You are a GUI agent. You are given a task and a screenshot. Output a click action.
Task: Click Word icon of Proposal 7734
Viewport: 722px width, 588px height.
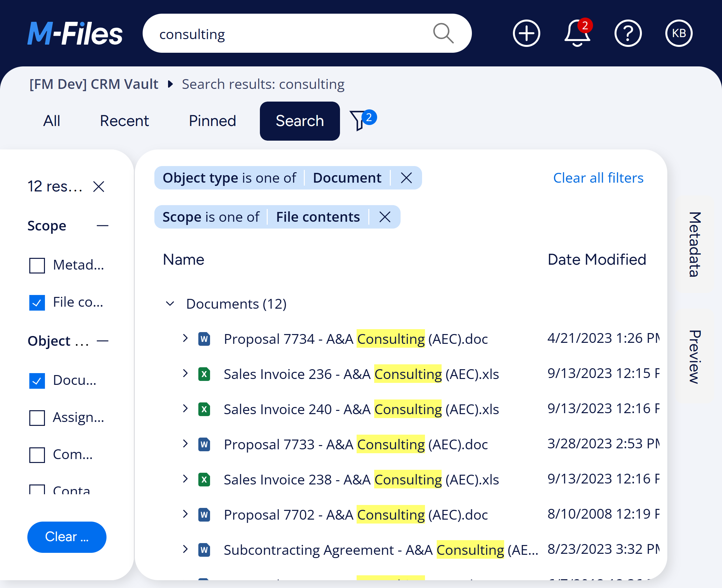point(204,339)
